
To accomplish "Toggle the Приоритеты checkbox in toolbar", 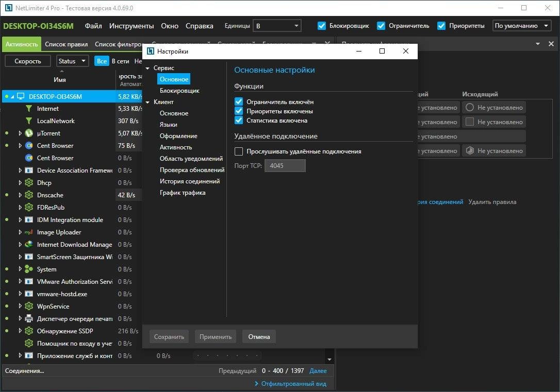I will point(441,26).
